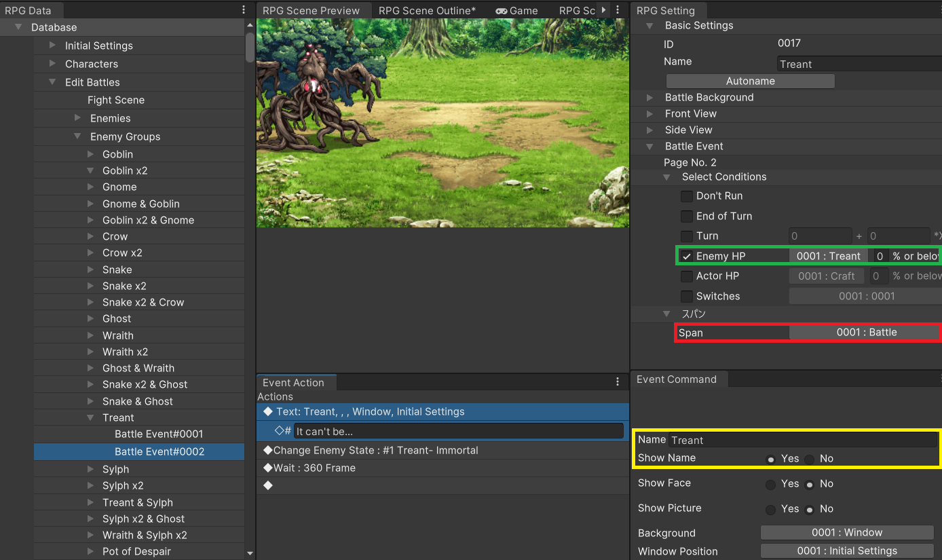Click the Autoname button
The width and height of the screenshot is (942, 560).
(750, 81)
